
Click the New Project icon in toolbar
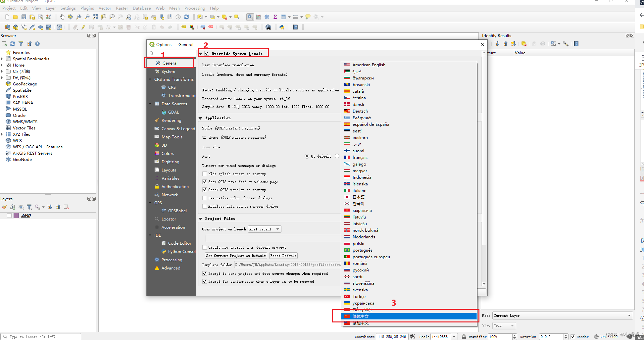click(x=7, y=17)
